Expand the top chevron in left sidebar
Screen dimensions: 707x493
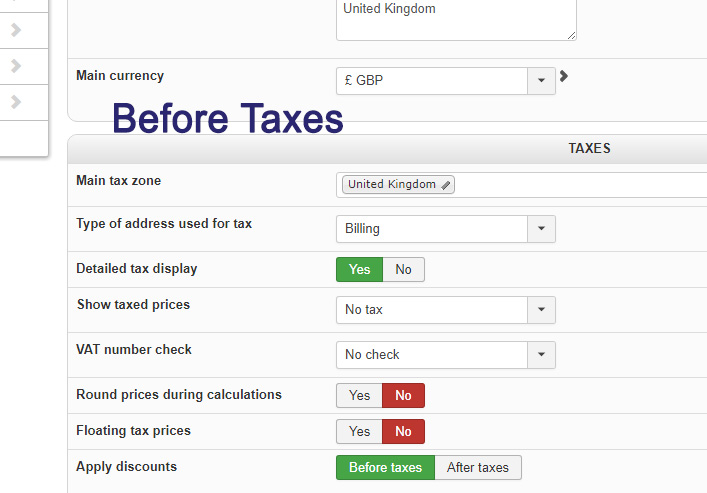tap(16, 30)
